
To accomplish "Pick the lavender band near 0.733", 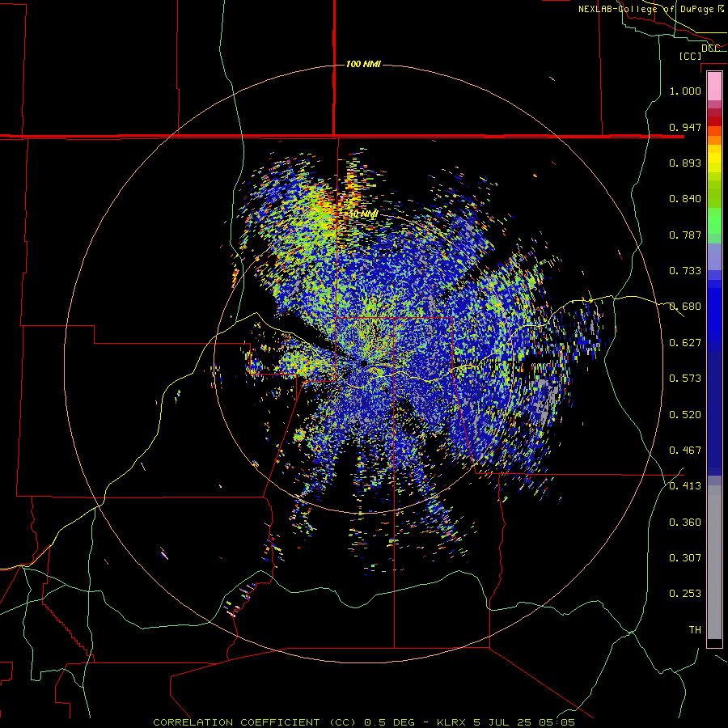I will (x=714, y=257).
